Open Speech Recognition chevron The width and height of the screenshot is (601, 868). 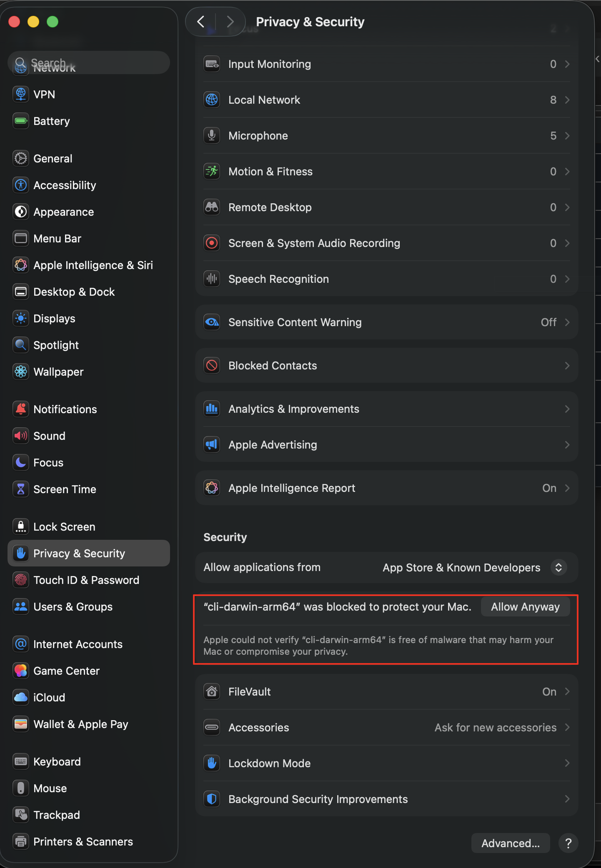point(567,279)
